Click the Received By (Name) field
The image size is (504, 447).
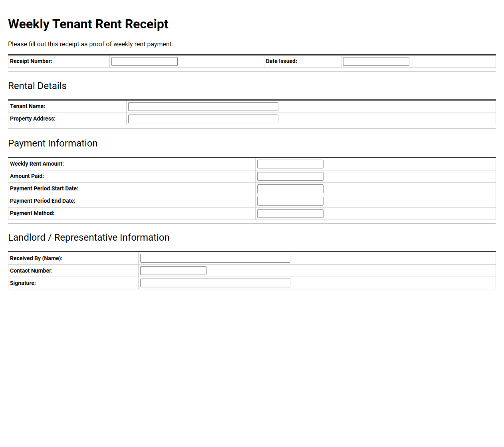pyautogui.click(x=215, y=258)
